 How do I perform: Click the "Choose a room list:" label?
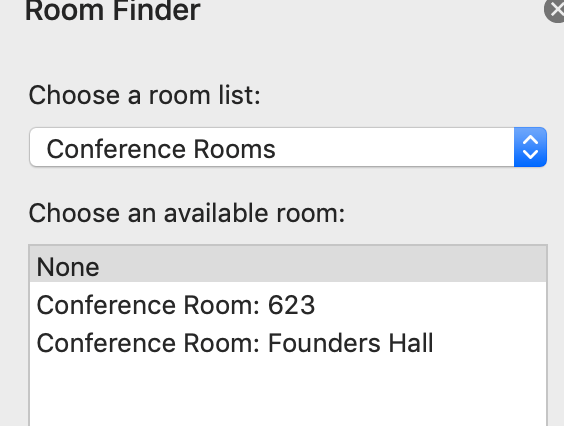[145, 95]
